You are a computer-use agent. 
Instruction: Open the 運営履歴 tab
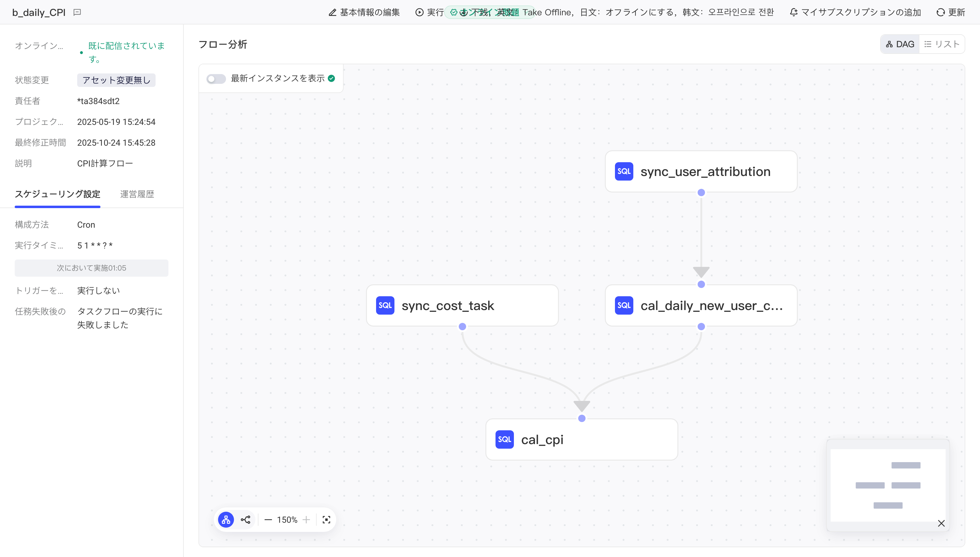click(x=137, y=194)
